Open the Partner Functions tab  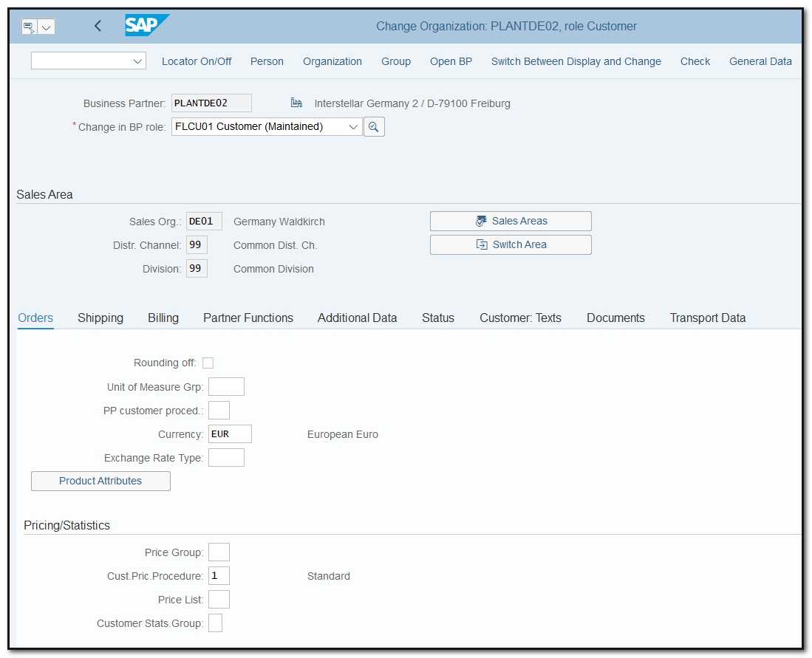click(x=248, y=318)
